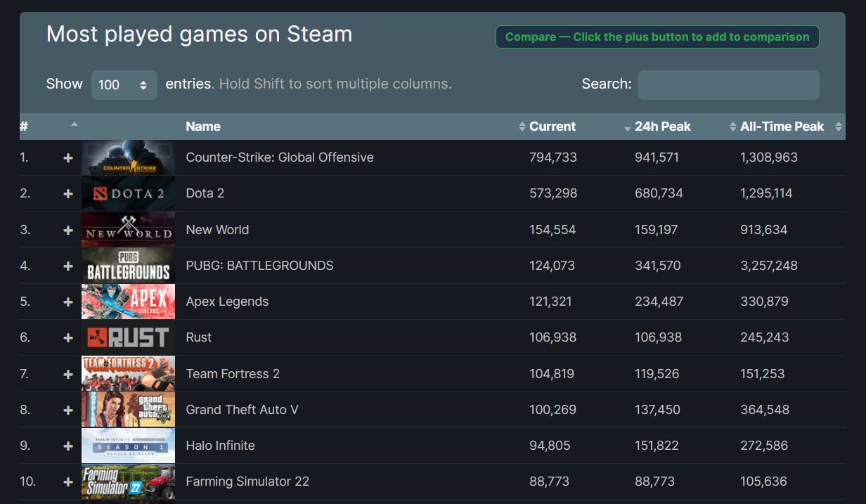866x504 pixels.
Task: Sort table by Name column
Action: 203,127
